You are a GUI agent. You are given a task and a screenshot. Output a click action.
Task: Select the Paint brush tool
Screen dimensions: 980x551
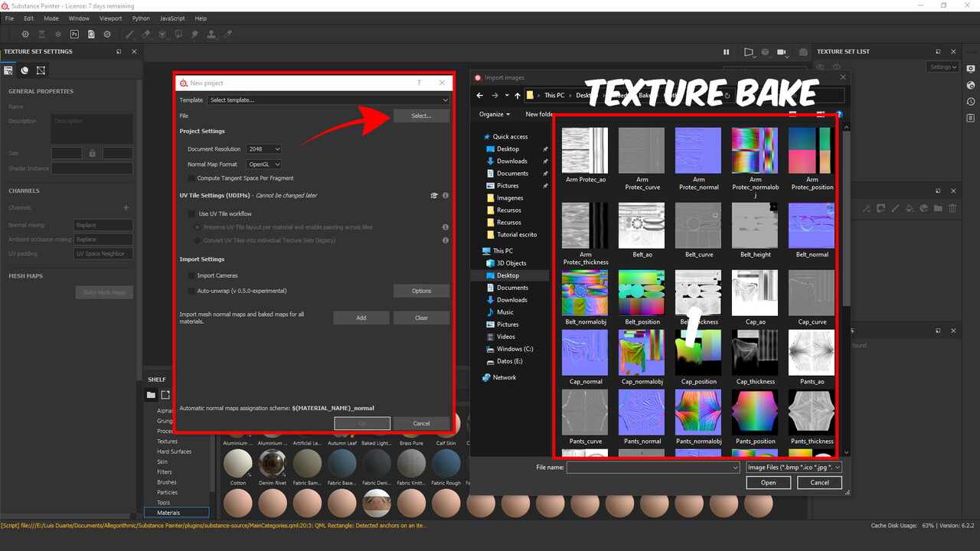129,34
